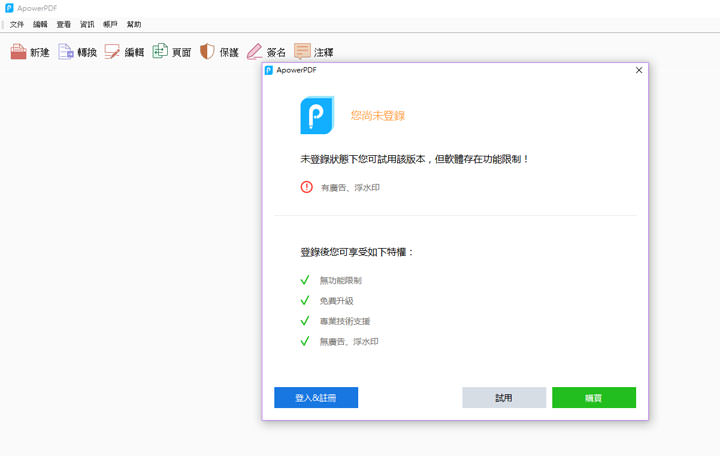Click the green checkmark beside 無功能限制

point(305,280)
